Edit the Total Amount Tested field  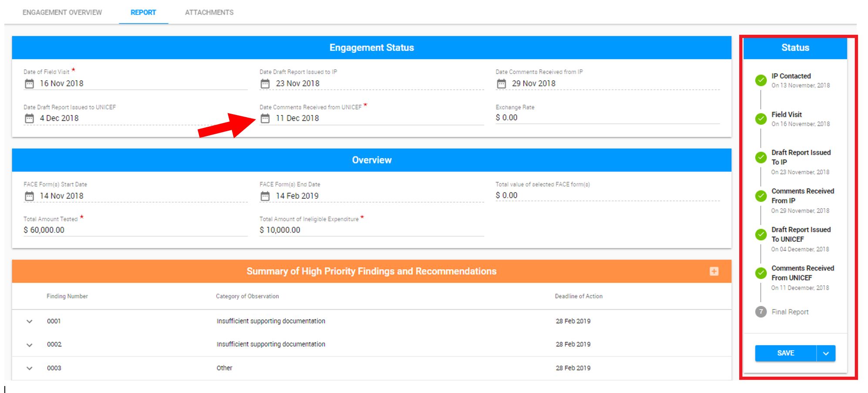coord(135,230)
